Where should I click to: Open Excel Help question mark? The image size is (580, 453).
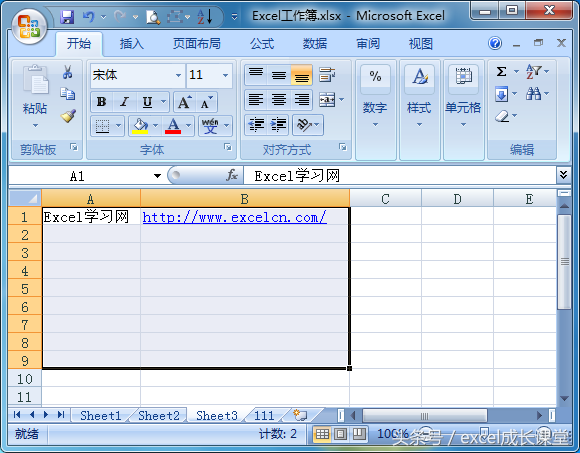point(495,44)
